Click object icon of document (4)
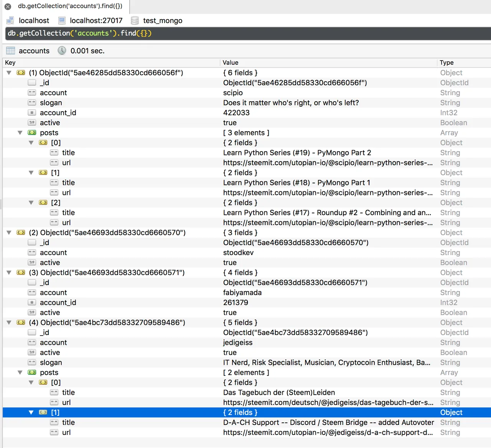491x448 pixels. (21, 323)
